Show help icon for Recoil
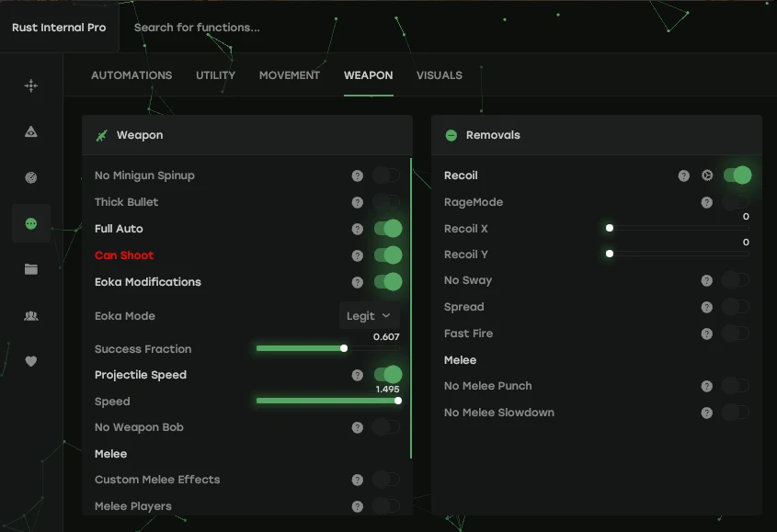Image resolution: width=777 pixels, height=532 pixels. click(x=684, y=175)
